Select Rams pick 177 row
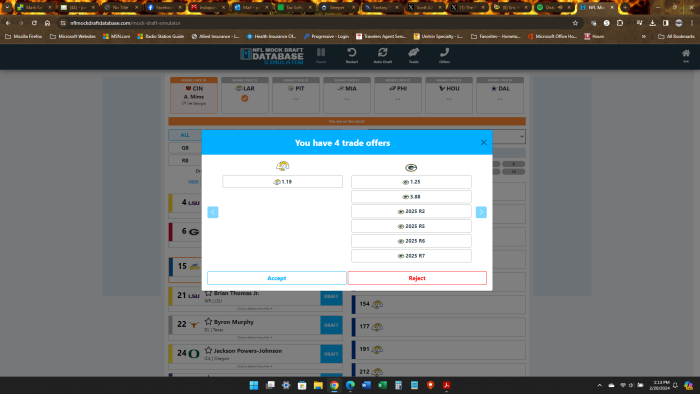 point(439,327)
